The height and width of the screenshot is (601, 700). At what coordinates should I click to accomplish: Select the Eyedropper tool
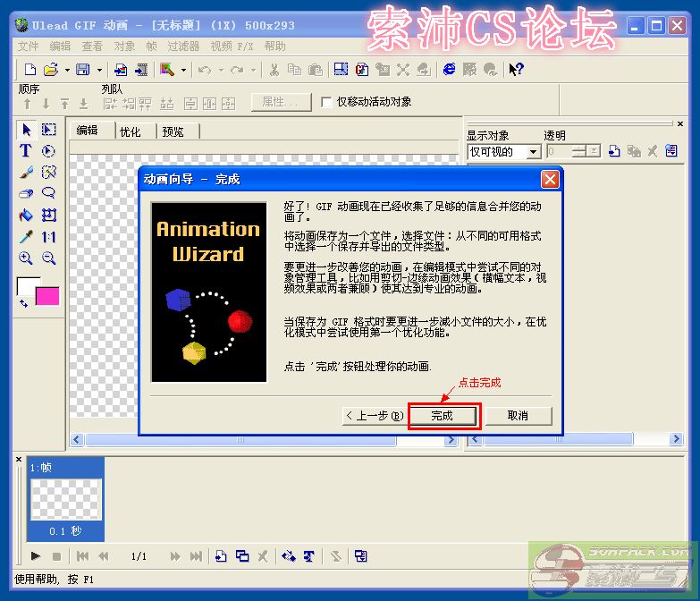pyautogui.click(x=26, y=237)
